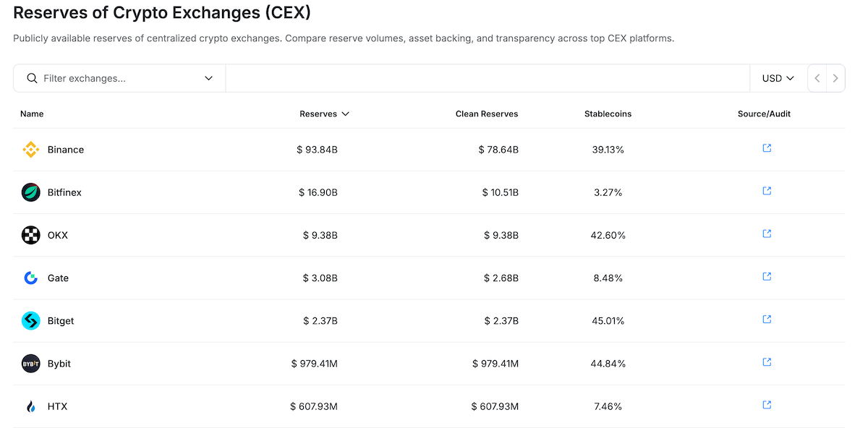Go to next page arrow
The image size is (868, 428).
click(x=835, y=78)
